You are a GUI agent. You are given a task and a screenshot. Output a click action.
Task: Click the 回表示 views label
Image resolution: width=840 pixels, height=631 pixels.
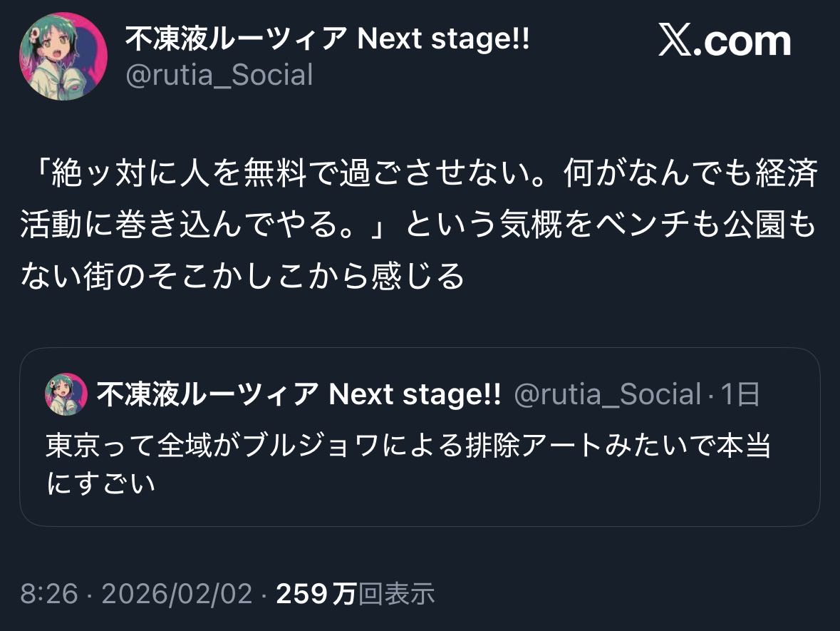pyautogui.click(x=395, y=594)
